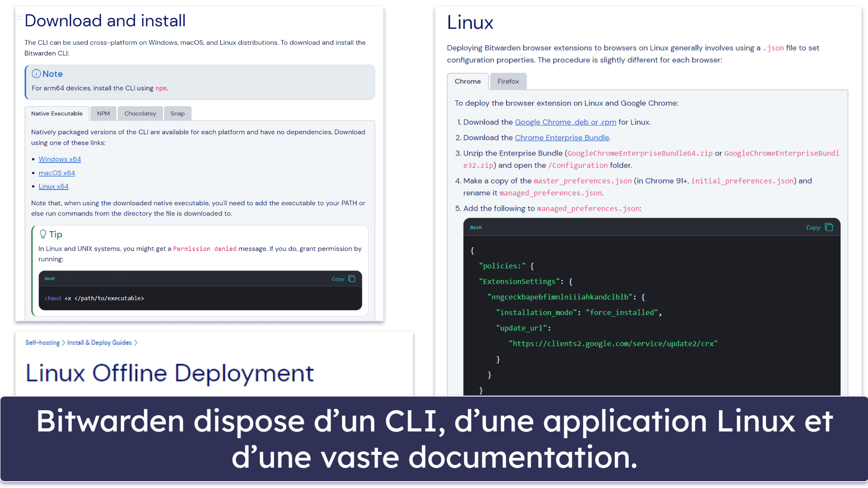Viewport: 868px width, 488px height.
Task: Select the Native Executable tab
Action: (57, 114)
